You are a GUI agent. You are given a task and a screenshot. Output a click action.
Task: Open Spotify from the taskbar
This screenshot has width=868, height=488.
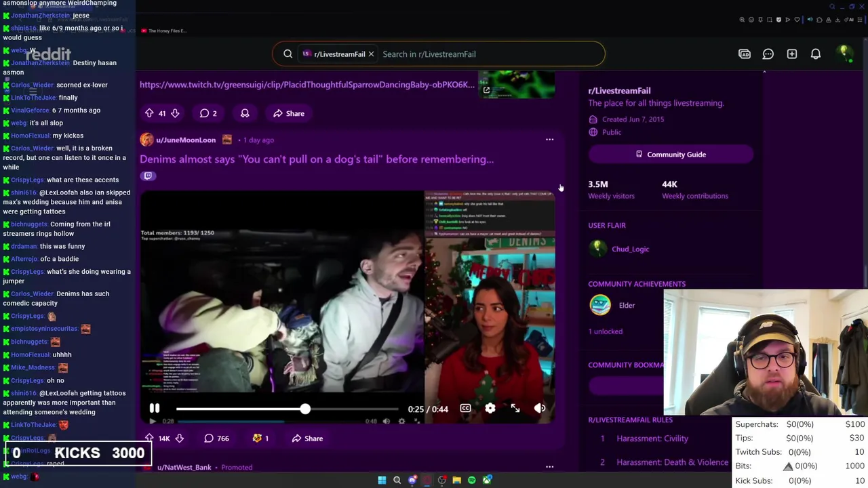(x=471, y=480)
